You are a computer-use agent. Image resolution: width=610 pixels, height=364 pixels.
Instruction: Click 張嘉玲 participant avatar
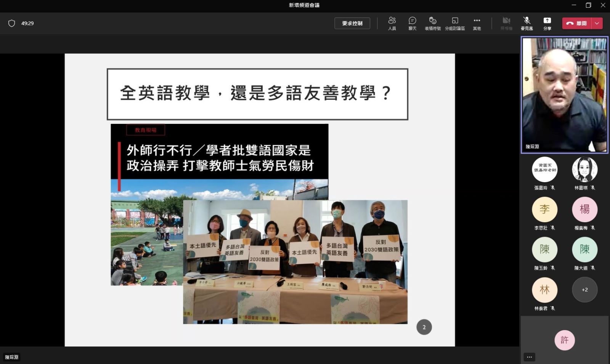[544, 169]
